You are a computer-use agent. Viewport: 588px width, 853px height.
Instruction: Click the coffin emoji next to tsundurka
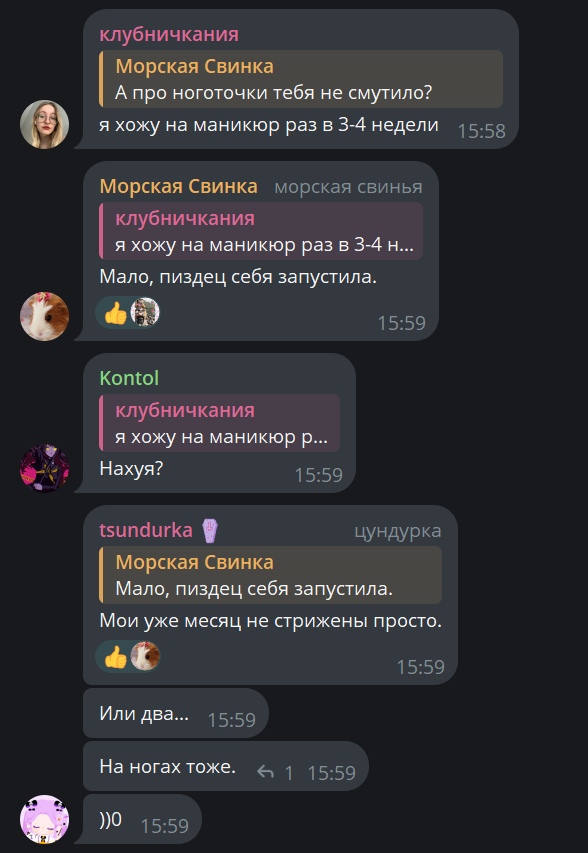click(209, 531)
